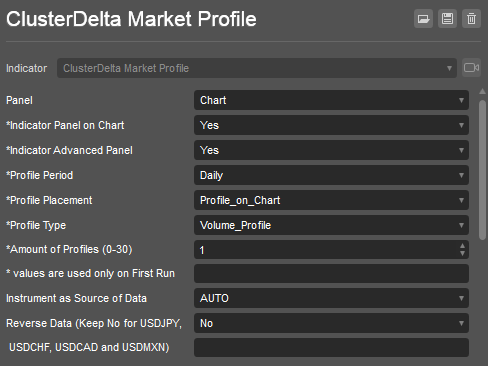
Task: Open the Panel dropdown showing Chart
Action: click(x=331, y=100)
